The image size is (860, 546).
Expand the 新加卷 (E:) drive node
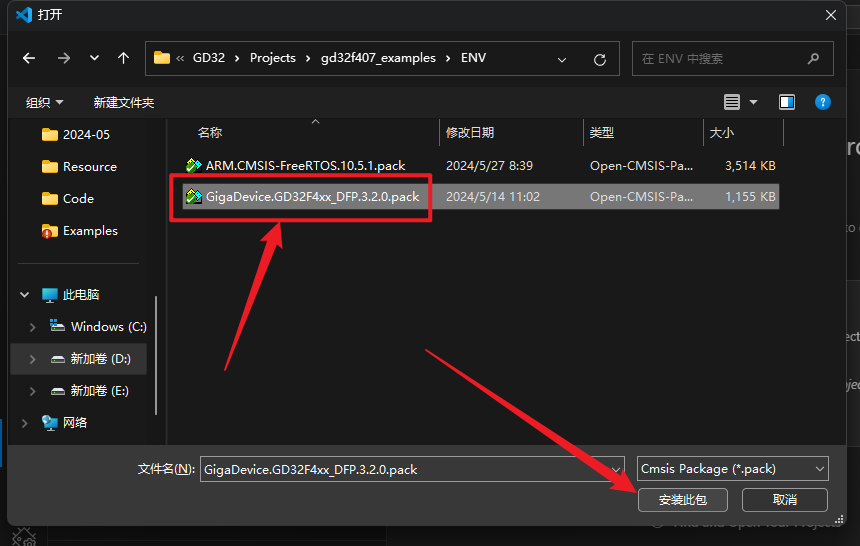coord(32,391)
